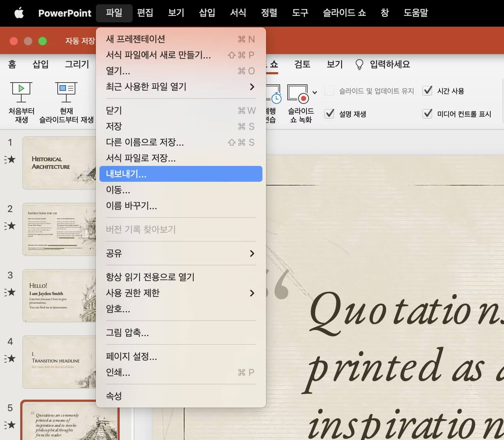Open the Apple menu
Screen dimensions: 504x440
click(19, 13)
